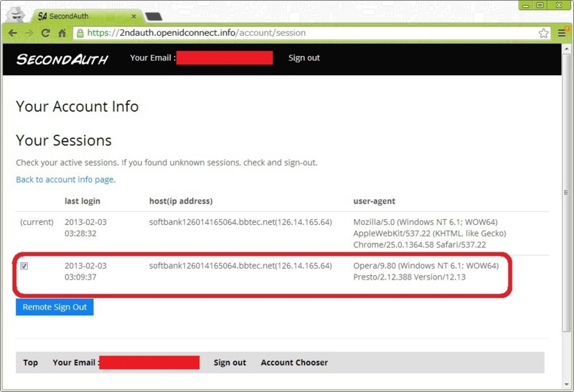This screenshot has height=392, width=574.
Task: Click the Opera session's softbank host address
Action: (240, 265)
